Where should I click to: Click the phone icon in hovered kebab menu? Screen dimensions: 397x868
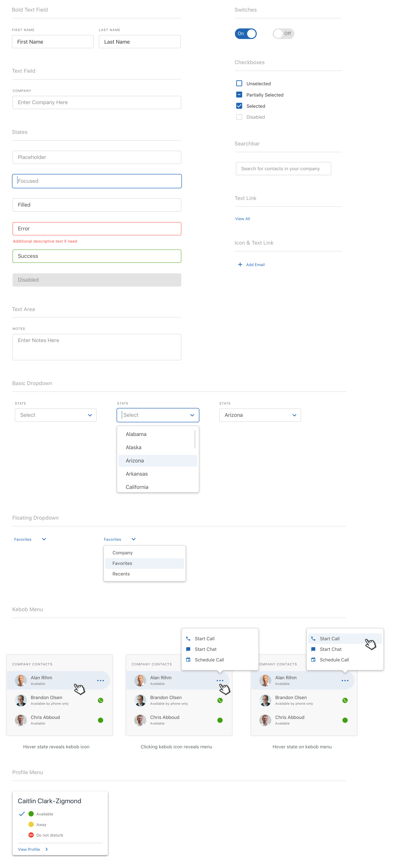[313, 639]
